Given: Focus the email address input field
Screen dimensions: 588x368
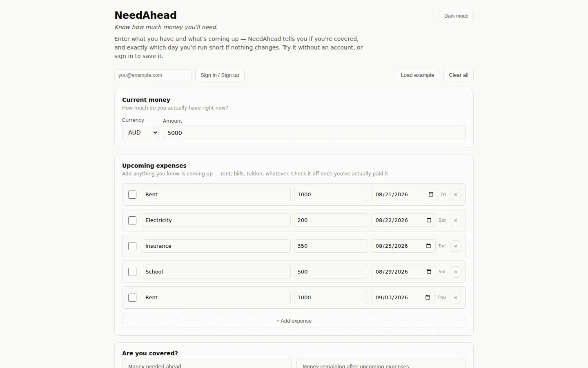Looking at the screenshot, I should pyautogui.click(x=153, y=75).
